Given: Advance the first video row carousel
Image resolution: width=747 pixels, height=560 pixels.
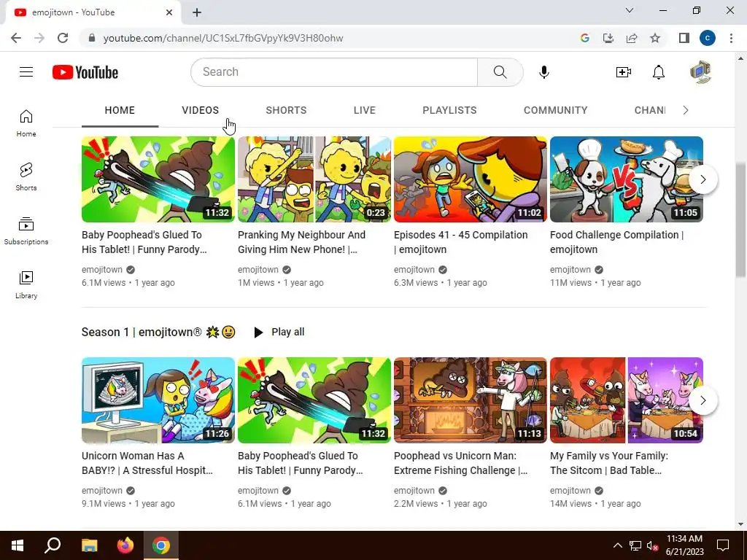Looking at the screenshot, I should (703, 179).
